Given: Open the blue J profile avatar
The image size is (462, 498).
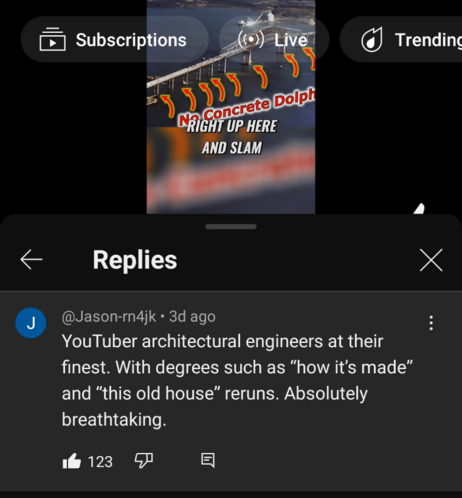Looking at the screenshot, I should point(31,323).
